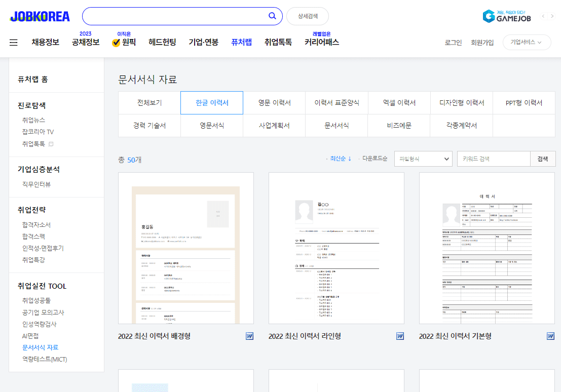Screen dimensions: 561x392
Task: Open the 파일형식 dropdown
Action: 423,159
